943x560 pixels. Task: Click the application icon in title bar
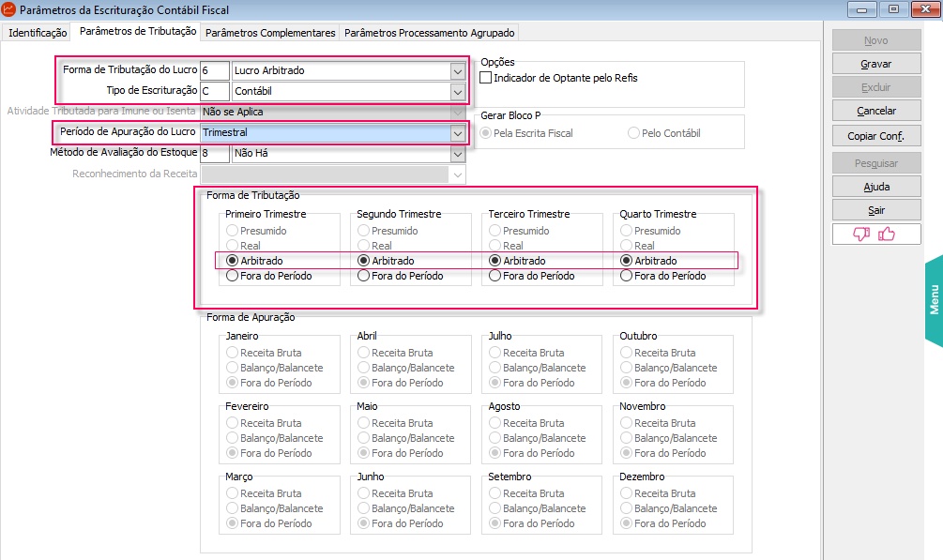[9, 9]
